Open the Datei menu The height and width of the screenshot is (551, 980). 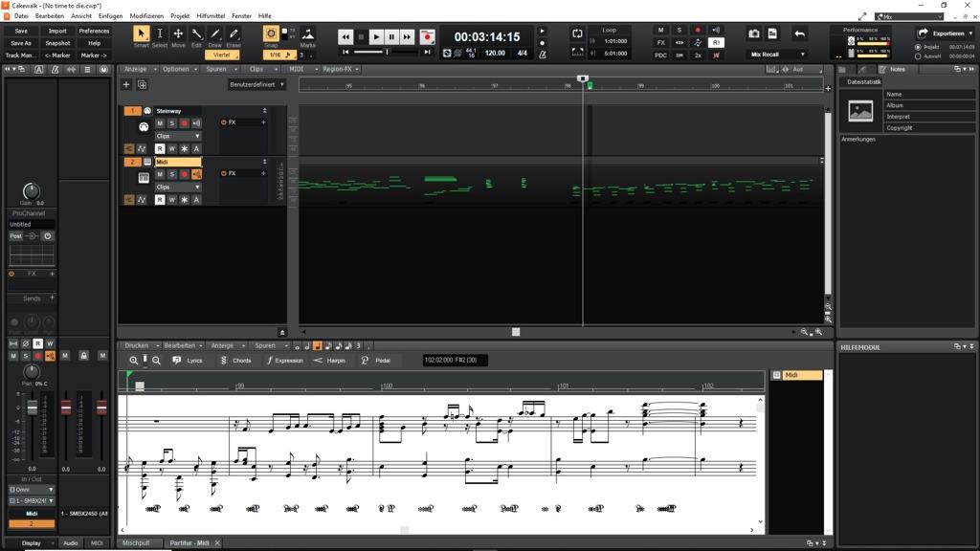(21, 15)
